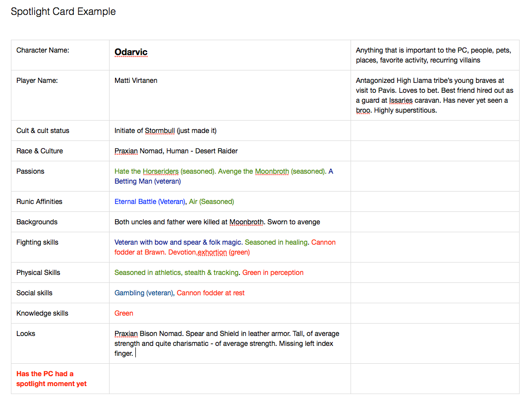Click the red Green knowledge skills value

click(124, 313)
